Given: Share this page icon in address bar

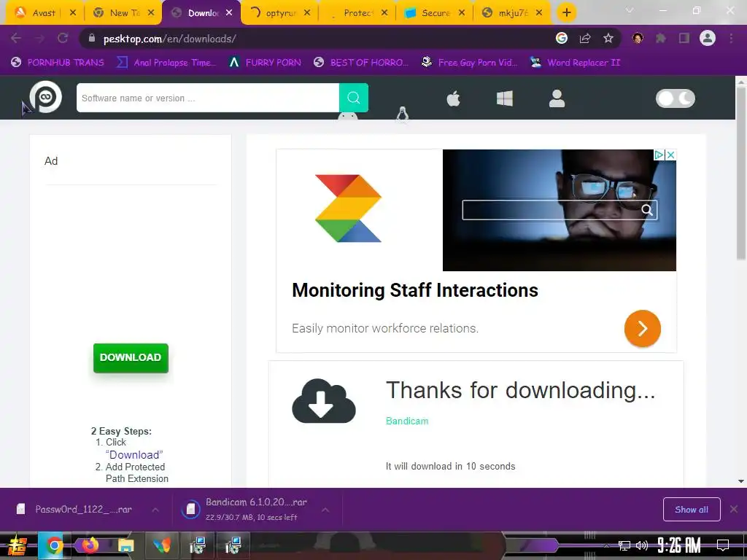Looking at the screenshot, I should tap(585, 38).
